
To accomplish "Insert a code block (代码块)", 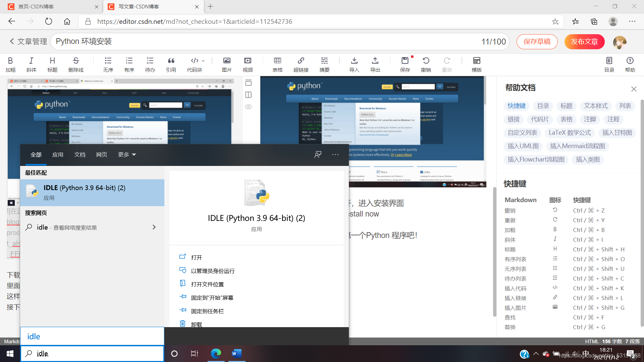I will pos(195,64).
